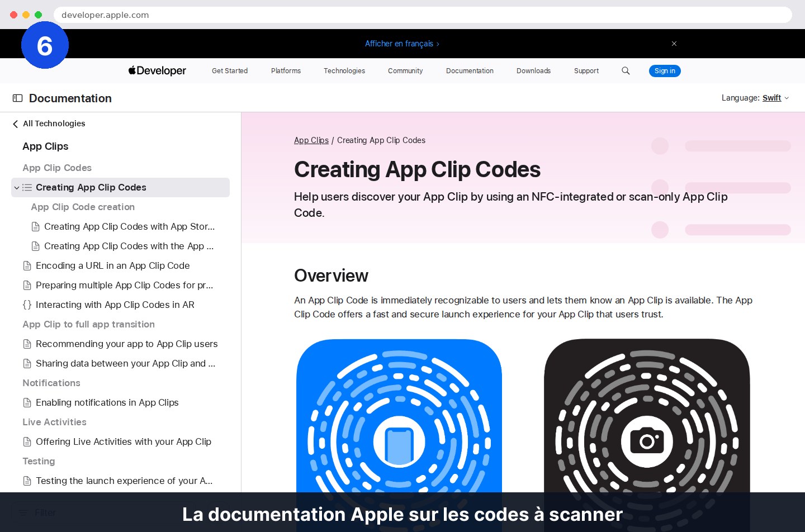
Task: Open App Clips sidebar heading
Action: tap(45, 146)
